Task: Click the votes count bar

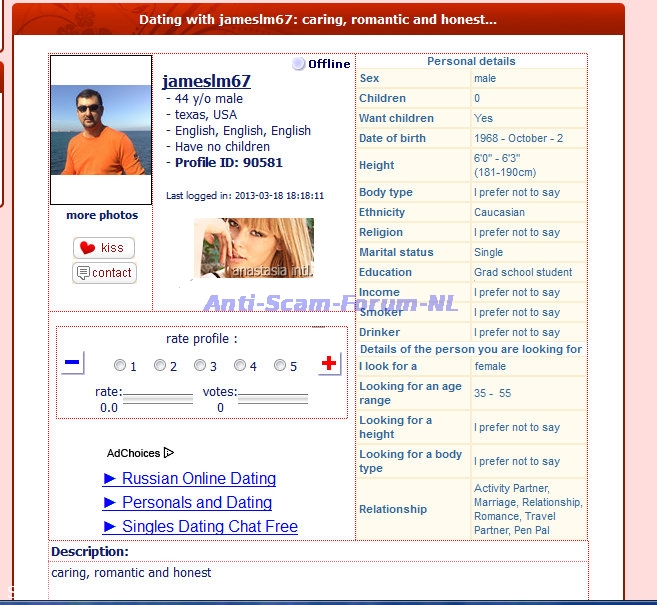Action: click(272, 399)
